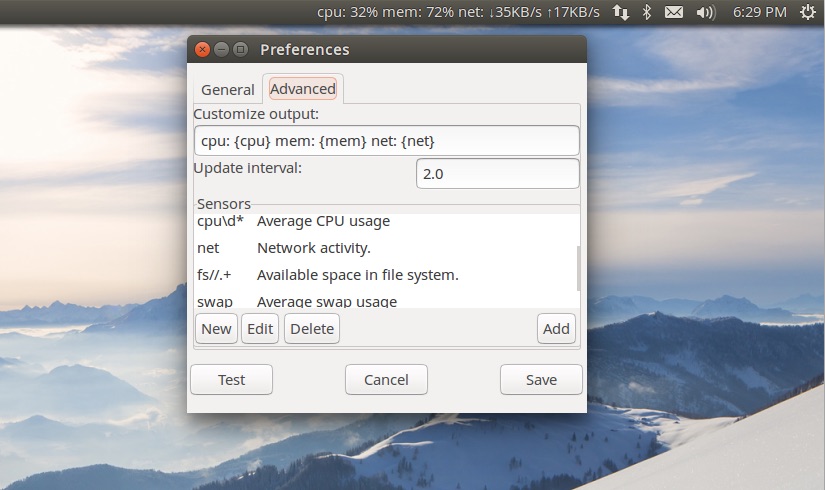Image resolution: width=825 pixels, height=490 pixels.
Task: Focus the Update interval field
Action: (x=497, y=173)
